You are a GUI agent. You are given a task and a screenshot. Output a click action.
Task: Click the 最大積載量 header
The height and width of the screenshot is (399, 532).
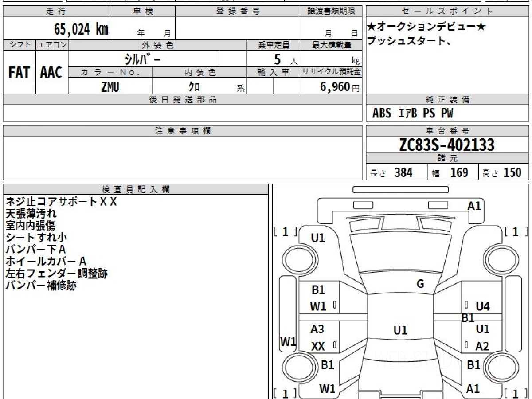pyautogui.click(x=331, y=45)
